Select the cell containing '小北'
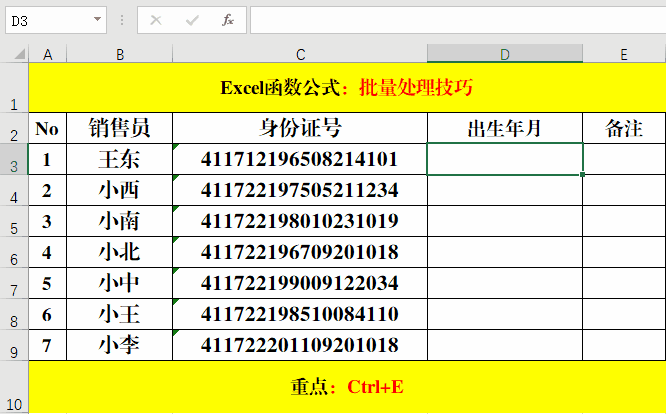666x414 pixels. point(120,252)
